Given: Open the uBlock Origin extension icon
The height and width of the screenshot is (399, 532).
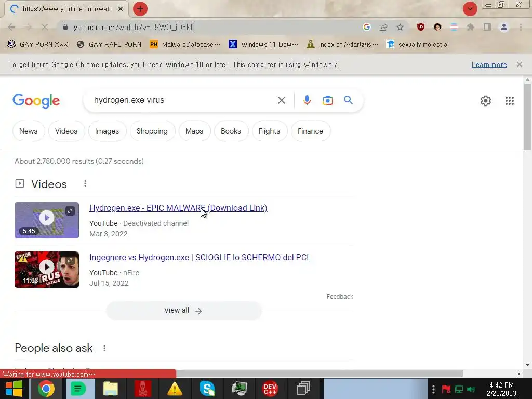Looking at the screenshot, I should pos(421,27).
